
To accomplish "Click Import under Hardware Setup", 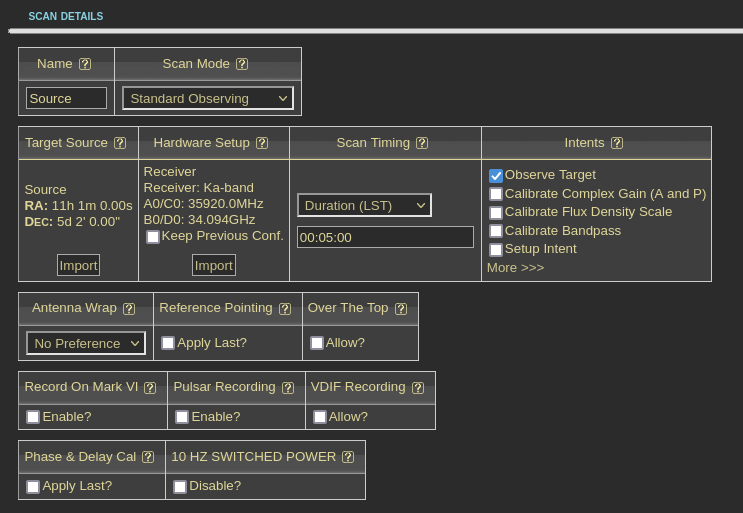I will coord(213,265).
